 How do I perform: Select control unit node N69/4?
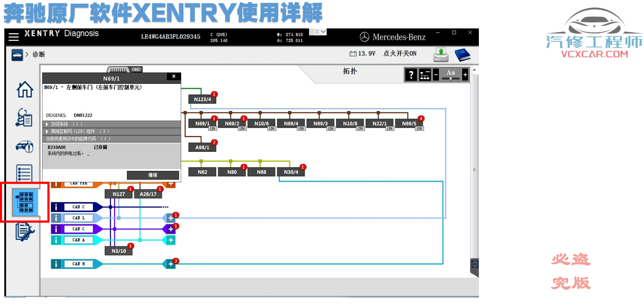point(291,123)
